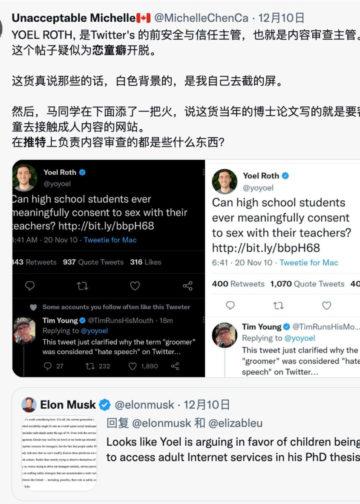Open the @elonmusk handle in quoted tweet
Image resolution: width=360 pixels, height=504 pixels.
[x=144, y=405]
